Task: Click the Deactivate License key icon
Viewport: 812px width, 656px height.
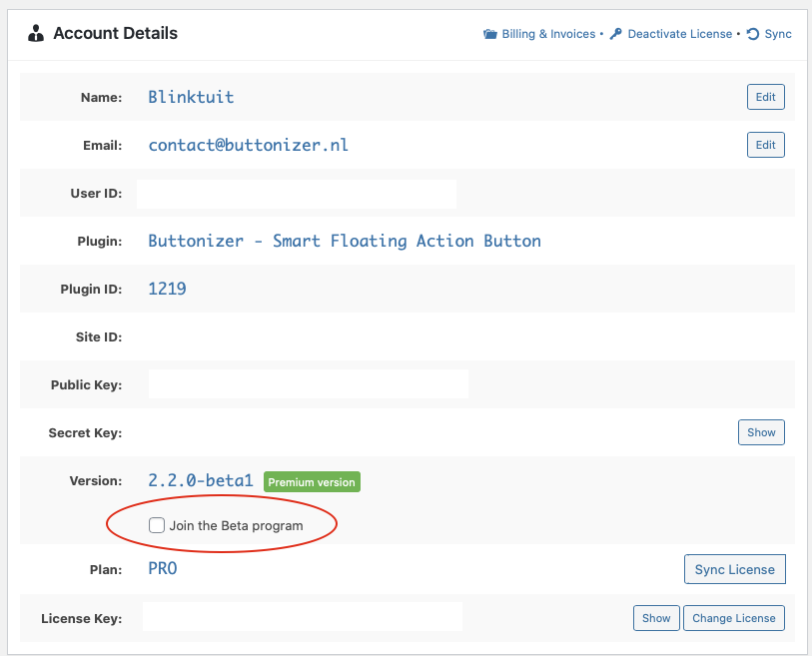Action: (x=615, y=34)
